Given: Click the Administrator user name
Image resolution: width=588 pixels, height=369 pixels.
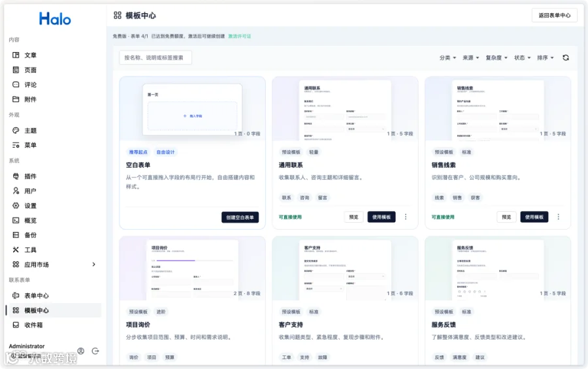Looking at the screenshot, I should click(x=27, y=346).
